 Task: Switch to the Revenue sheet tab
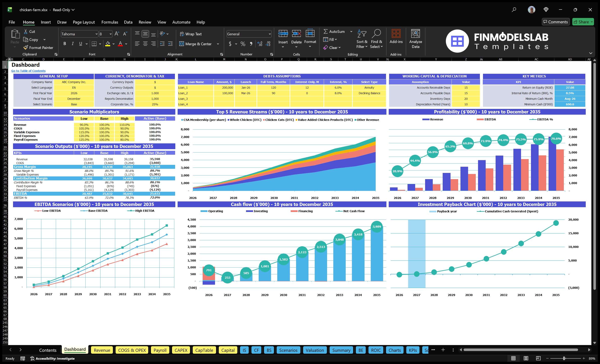pos(102,350)
